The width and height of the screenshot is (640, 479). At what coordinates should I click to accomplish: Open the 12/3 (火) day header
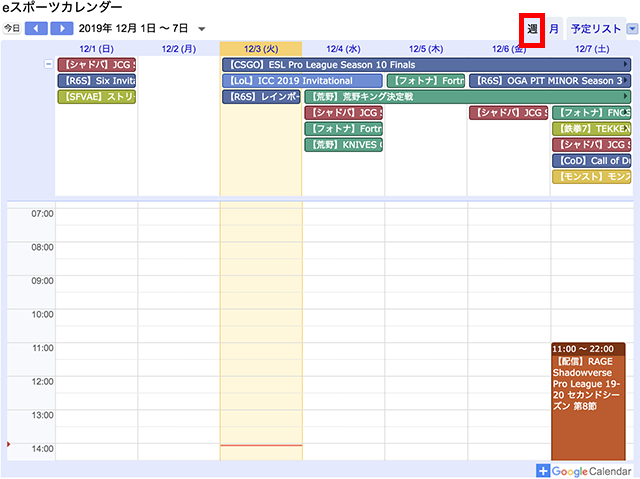(261, 49)
